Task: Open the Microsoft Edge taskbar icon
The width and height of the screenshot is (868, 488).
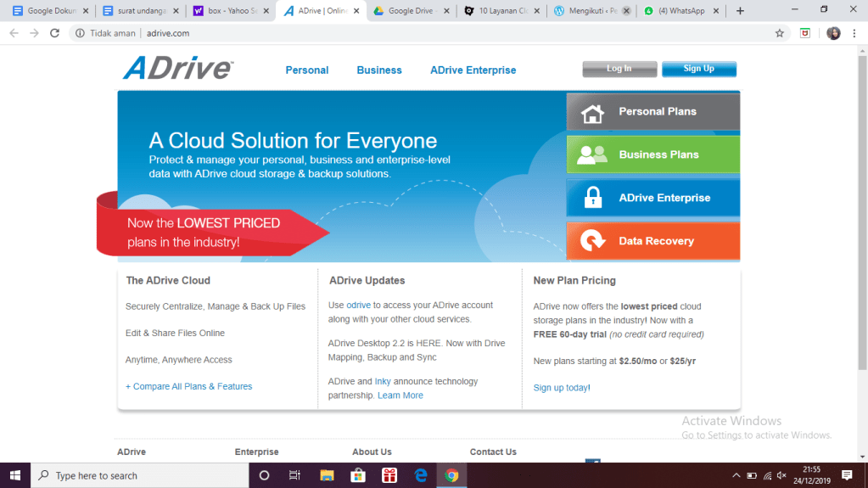Action: 420,475
